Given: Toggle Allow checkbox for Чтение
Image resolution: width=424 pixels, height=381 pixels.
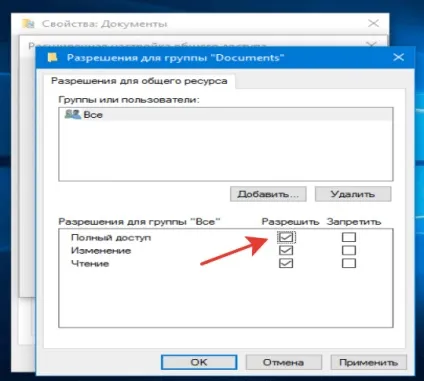Looking at the screenshot, I should pos(286,263).
